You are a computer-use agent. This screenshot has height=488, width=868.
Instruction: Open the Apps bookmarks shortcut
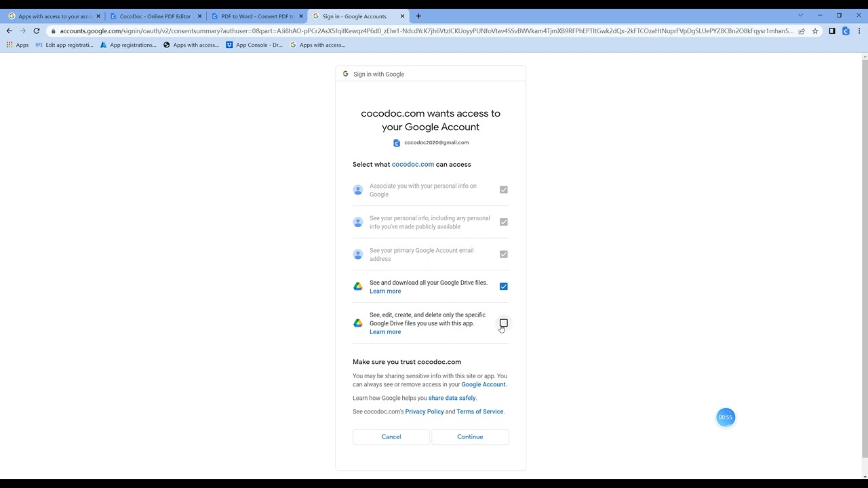tap(18, 45)
